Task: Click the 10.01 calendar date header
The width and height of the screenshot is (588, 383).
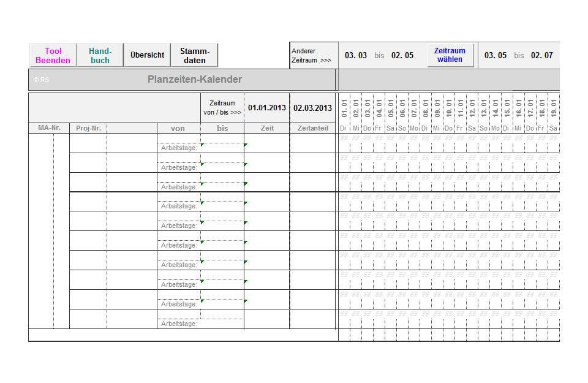Action: click(449, 108)
